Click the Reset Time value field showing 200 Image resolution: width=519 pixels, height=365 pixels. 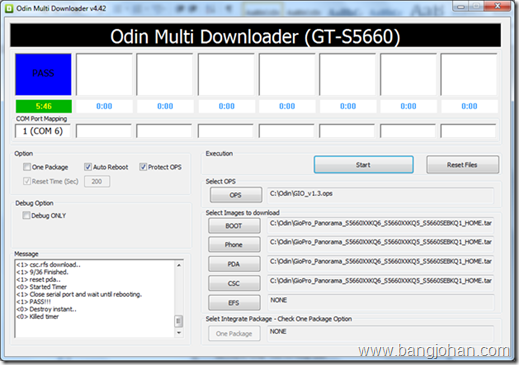[x=97, y=181]
